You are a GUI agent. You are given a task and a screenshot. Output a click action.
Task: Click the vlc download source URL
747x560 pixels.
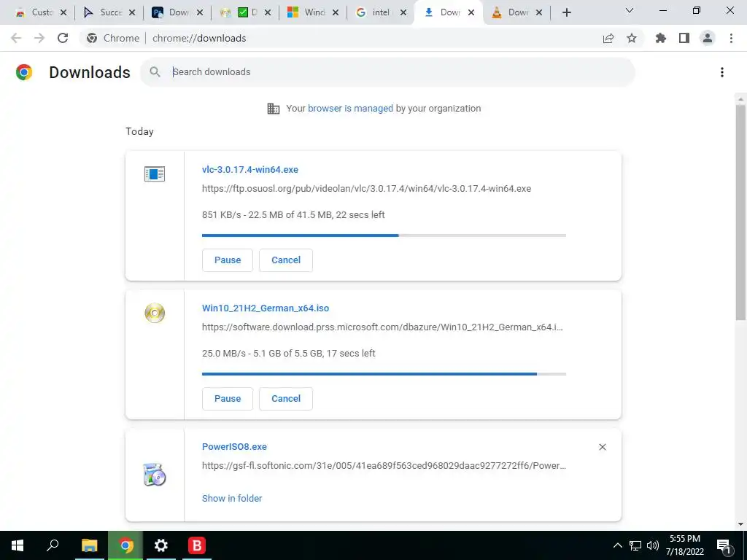point(366,189)
